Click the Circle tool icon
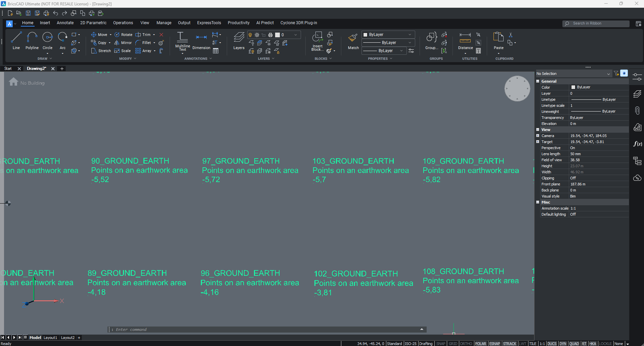The width and height of the screenshot is (644, 346). [x=47, y=37]
